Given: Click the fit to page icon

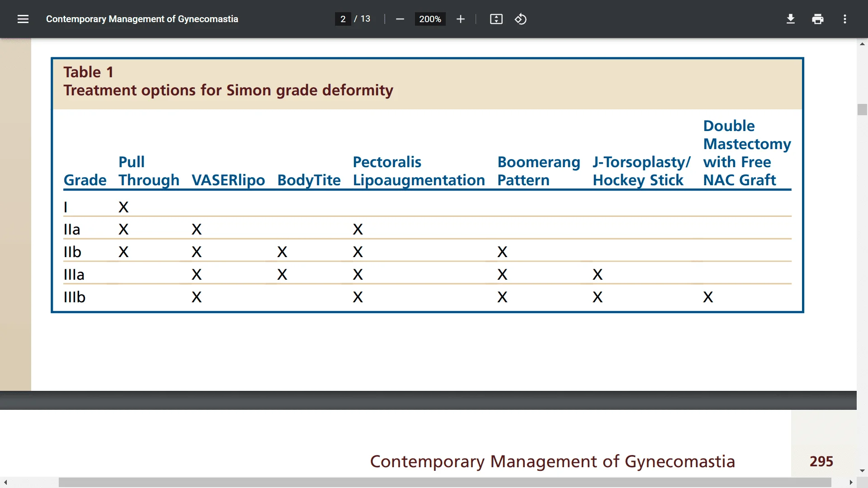Looking at the screenshot, I should tap(496, 19).
